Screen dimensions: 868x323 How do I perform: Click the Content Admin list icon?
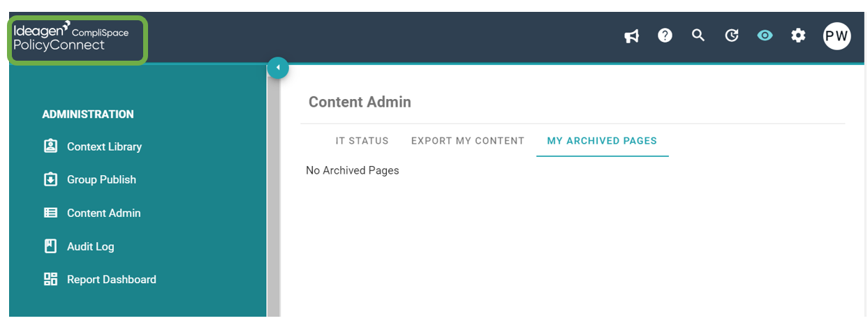point(50,213)
